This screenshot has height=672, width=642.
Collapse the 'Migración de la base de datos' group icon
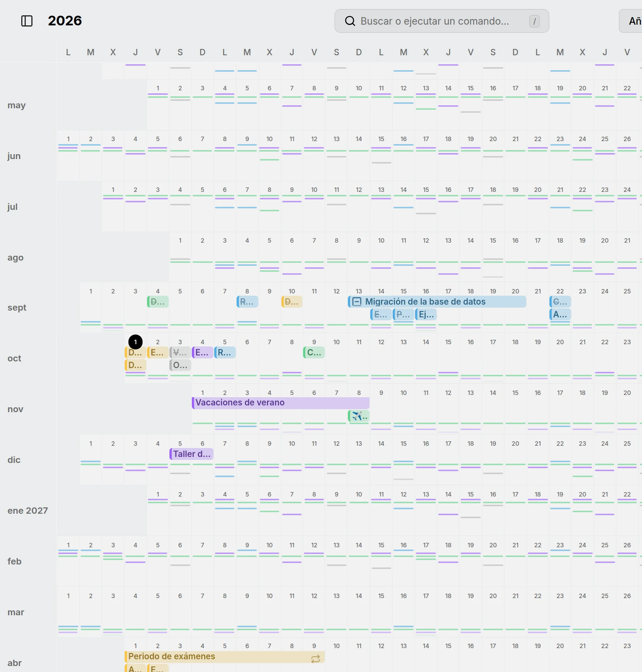tap(357, 302)
